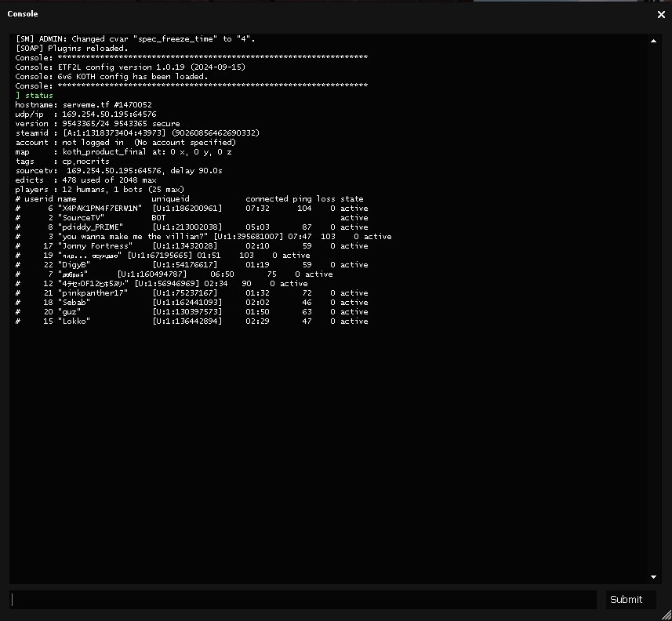Click the scroll down arrow in console output

pyautogui.click(x=653, y=577)
